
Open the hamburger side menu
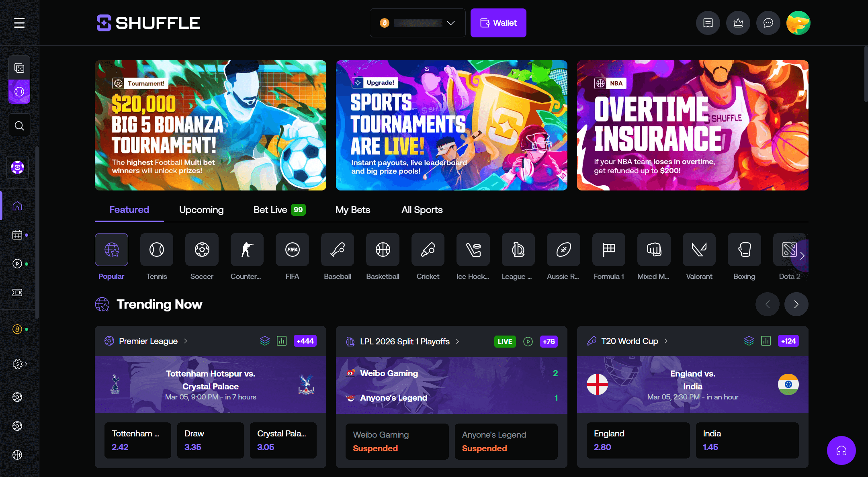click(x=19, y=23)
